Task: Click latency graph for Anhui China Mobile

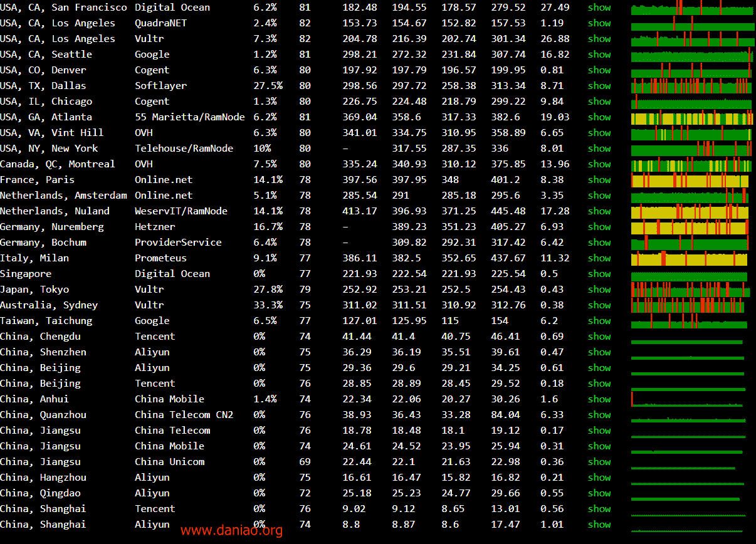Action: 688,399
